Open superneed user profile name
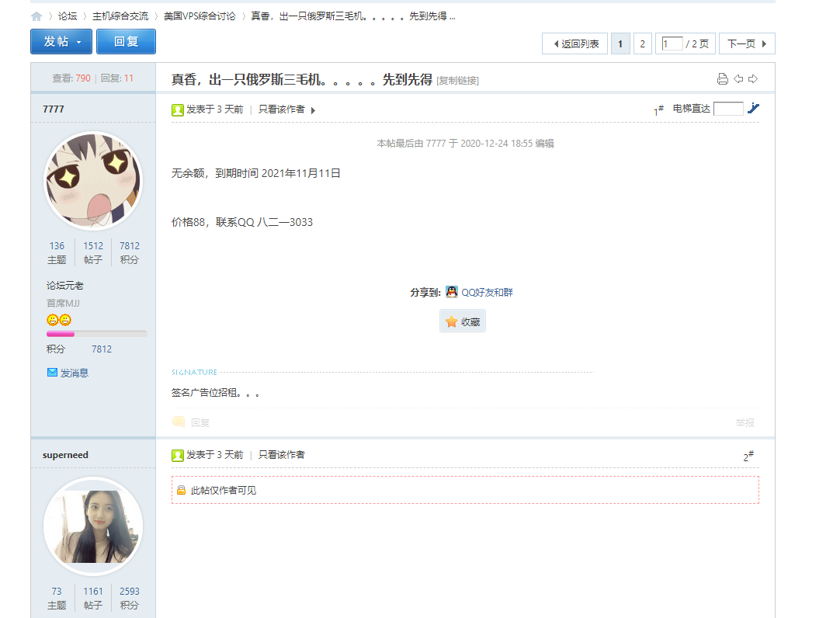This screenshot has height=618, width=840. pyautogui.click(x=65, y=455)
